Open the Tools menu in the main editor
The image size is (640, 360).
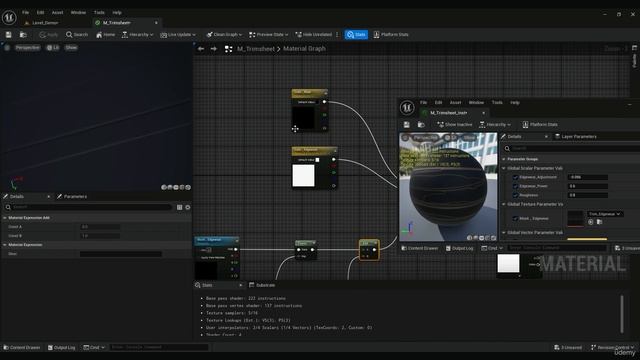(99, 13)
